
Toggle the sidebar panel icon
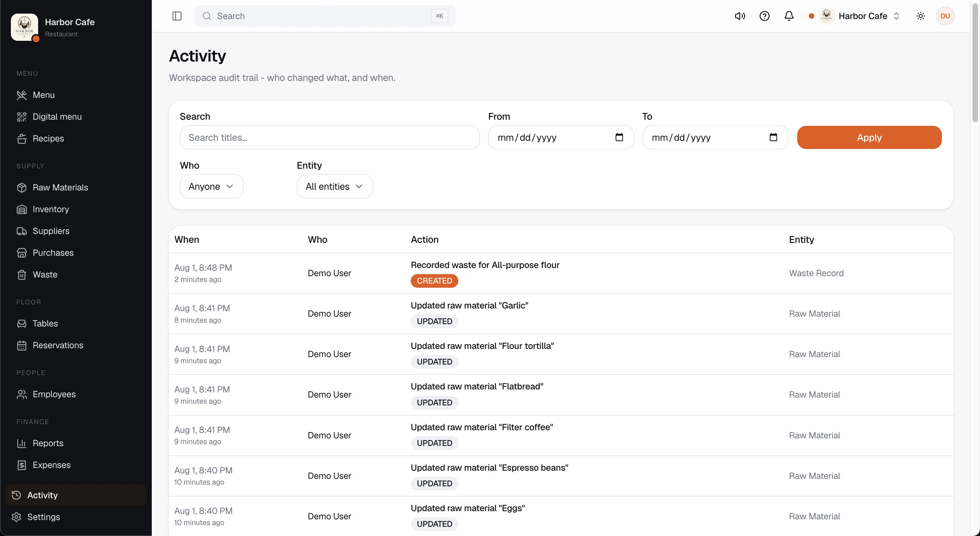click(177, 16)
